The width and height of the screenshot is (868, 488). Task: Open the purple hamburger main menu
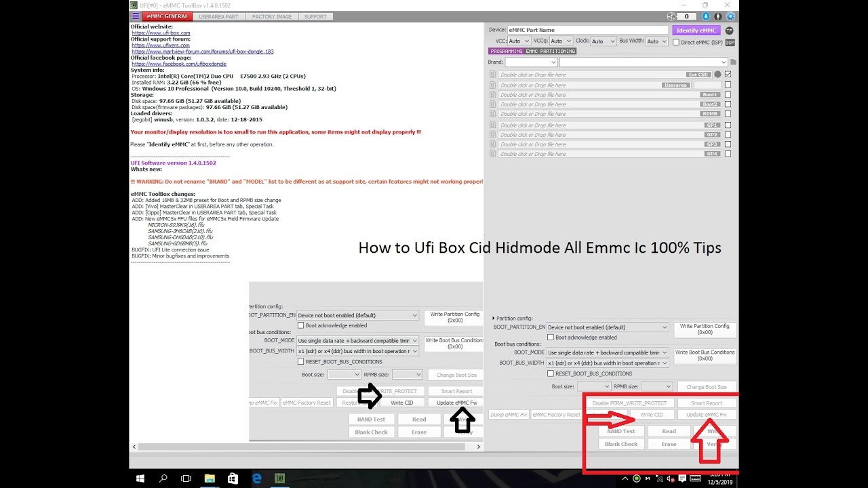pos(136,16)
